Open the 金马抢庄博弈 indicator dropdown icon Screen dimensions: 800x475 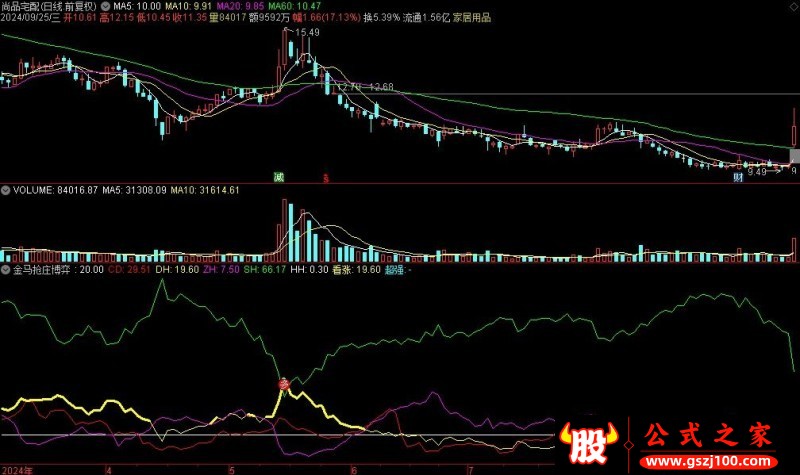pyautogui.click(x=6, y=269)
